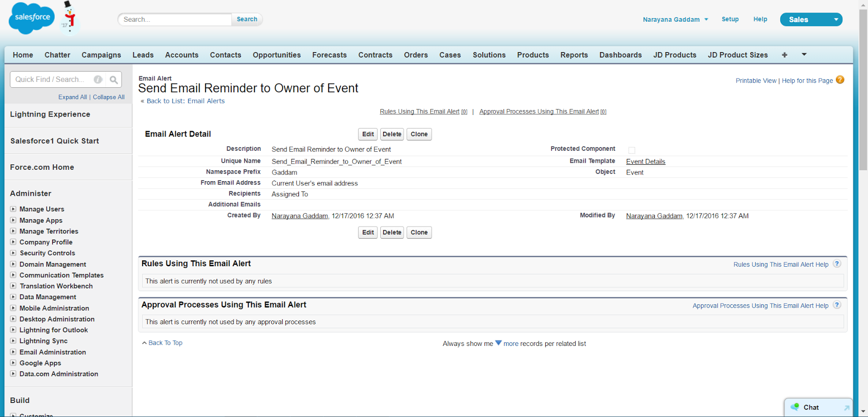Expand Manage Territories section arrow

coord(13,231)
